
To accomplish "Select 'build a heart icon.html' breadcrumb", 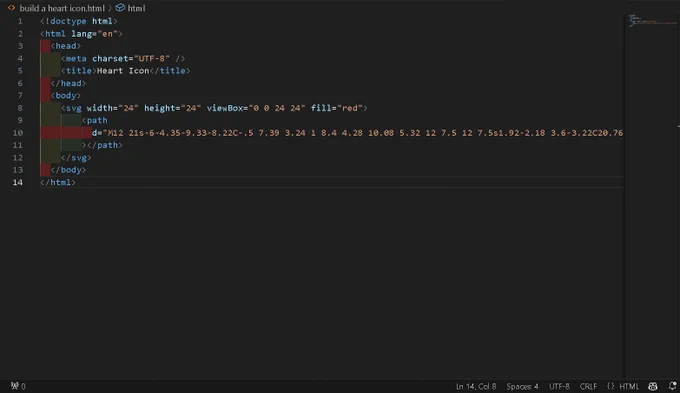I will coord(62,8).
